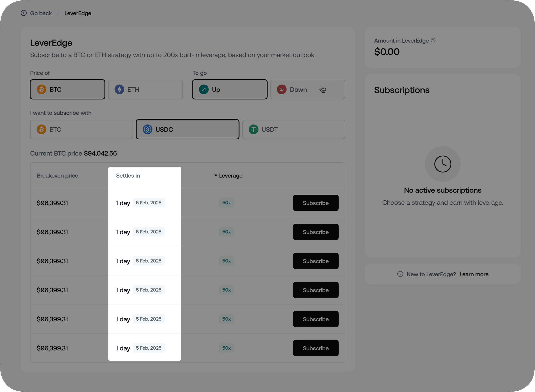Click the Breakeven price column header
535x392 pixels.
point(58,176)
